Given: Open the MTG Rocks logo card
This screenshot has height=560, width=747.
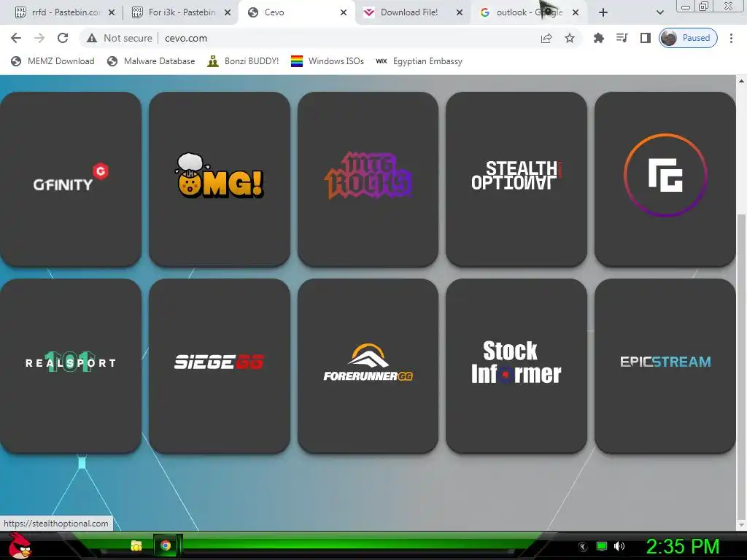Looking at the screenshot, I should (368, 179).
